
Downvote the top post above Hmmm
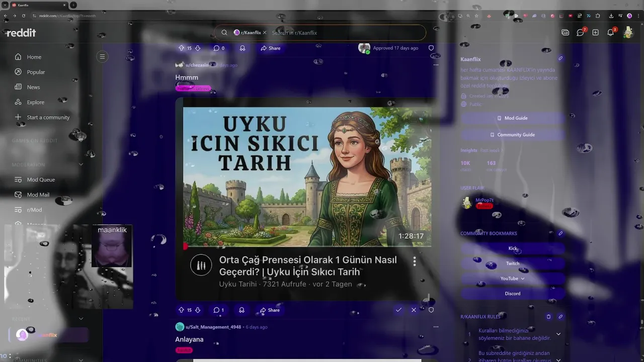tap(198, 48)
